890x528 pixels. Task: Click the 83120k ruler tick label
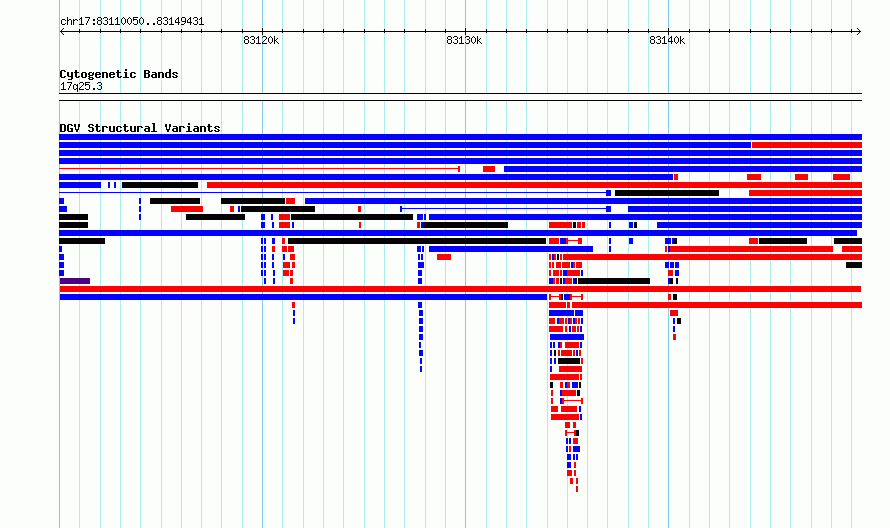[261, 40]
